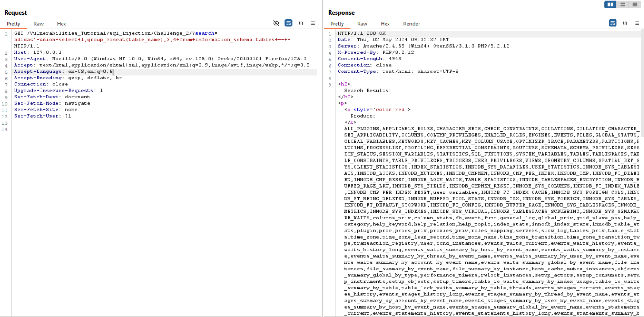Click the b style='color:red' tag line

377,110
